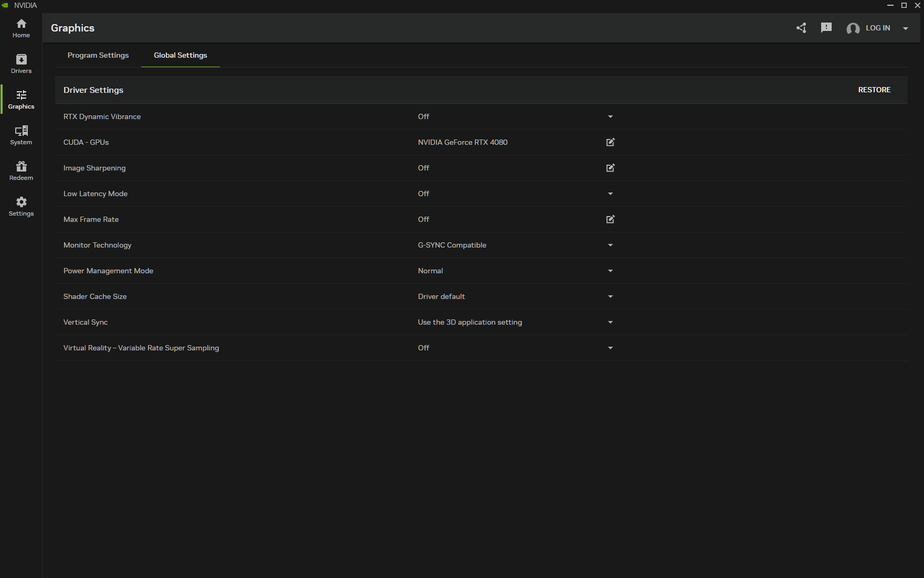
Task: Switch to the Program Settings tab
Action: [98, 55]
